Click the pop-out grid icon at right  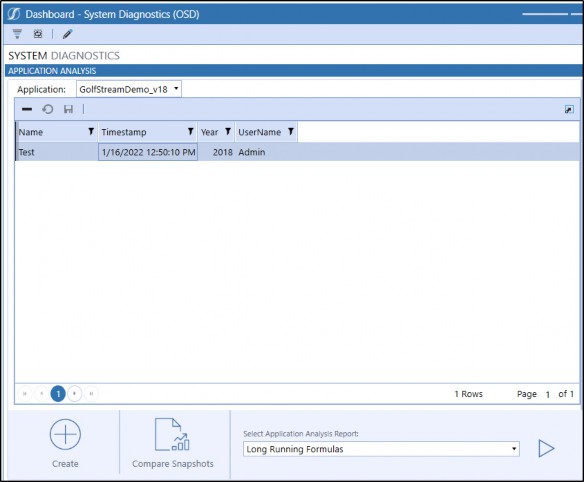coord(569,109)
